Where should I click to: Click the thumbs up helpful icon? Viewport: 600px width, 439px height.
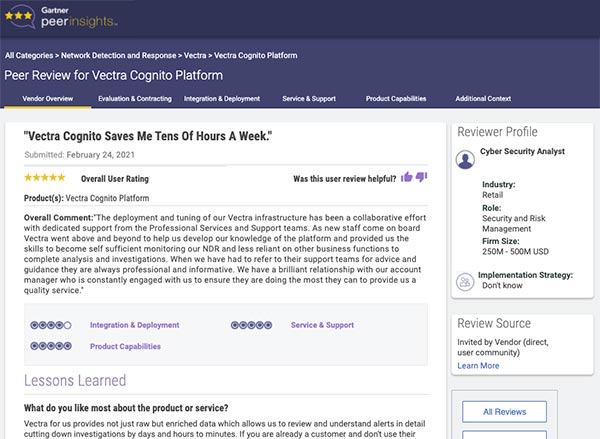click(x=406, y=177)
